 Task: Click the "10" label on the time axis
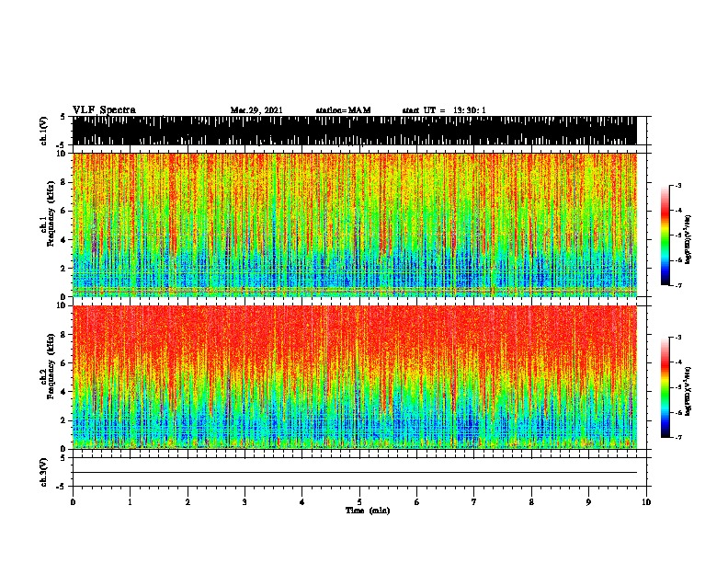tap(646, 501)
